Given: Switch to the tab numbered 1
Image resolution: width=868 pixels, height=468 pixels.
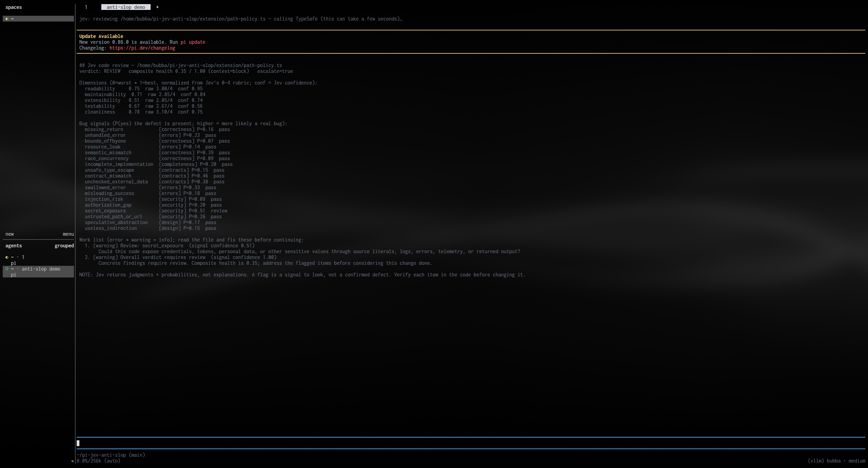Looking at the screenshot, I should [86, 7].
